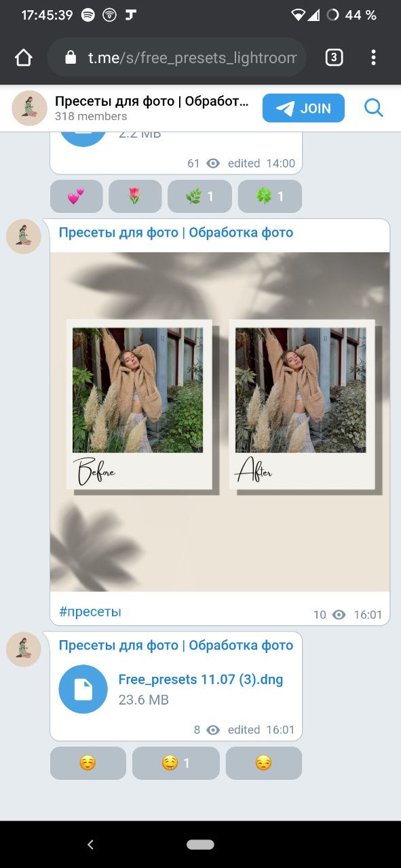Image resolution: width=401 pixels, height=868 pixels.
Task: Toggle the herb leaf reaction with count 1
Action: click(x=199, y=197)
